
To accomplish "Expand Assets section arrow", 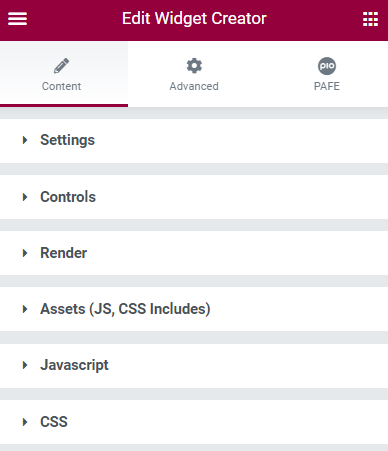I will 25,309.
